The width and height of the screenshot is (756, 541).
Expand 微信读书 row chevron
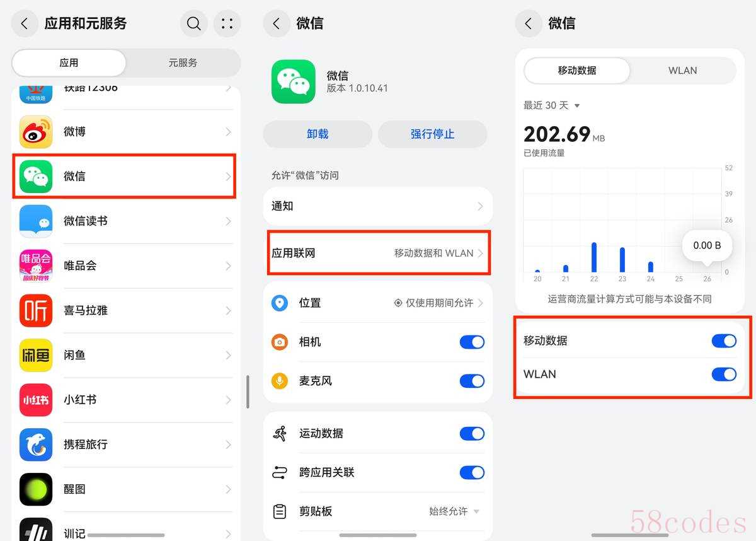tap(228, 221)
